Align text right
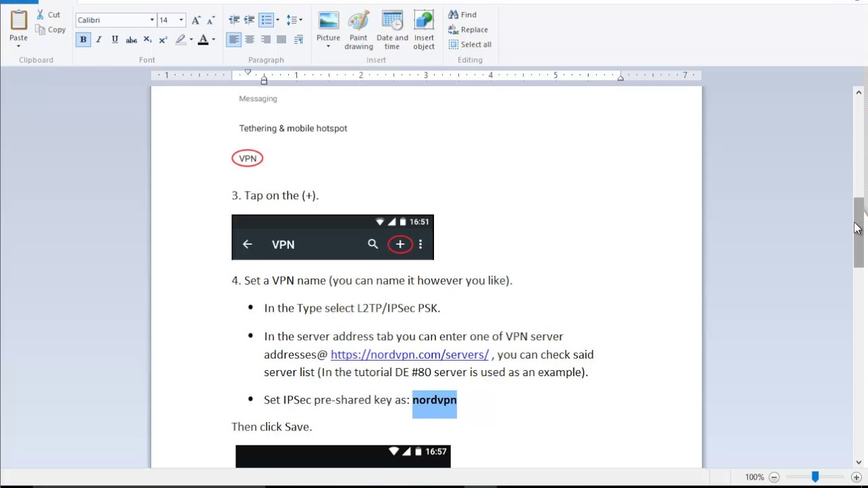This screenshot has width=868, height=488. pos(266,40)
